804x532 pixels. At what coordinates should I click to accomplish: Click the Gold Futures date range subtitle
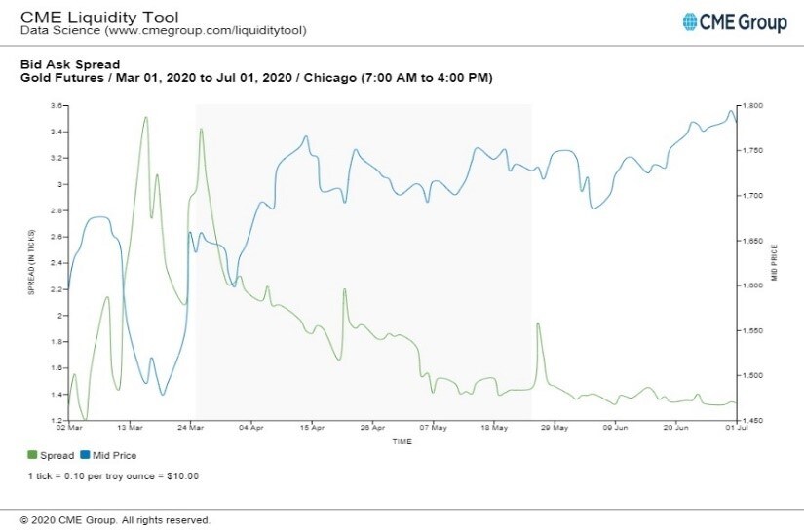point(256,76)
